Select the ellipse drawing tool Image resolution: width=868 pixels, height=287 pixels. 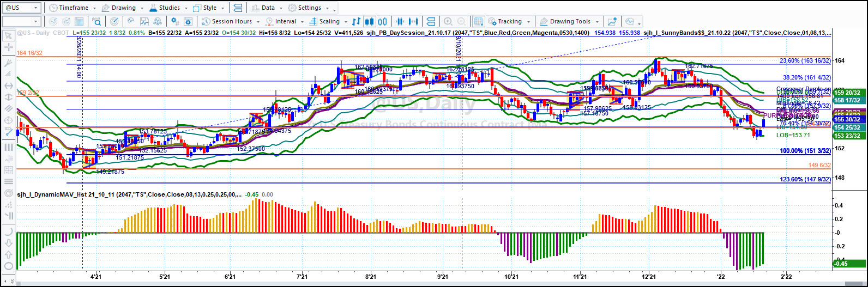click(8, 267)
